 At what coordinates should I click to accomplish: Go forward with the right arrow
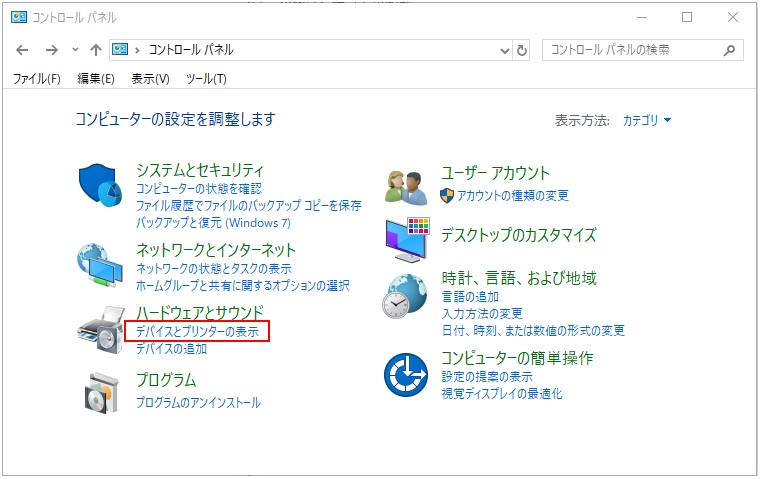51,50
